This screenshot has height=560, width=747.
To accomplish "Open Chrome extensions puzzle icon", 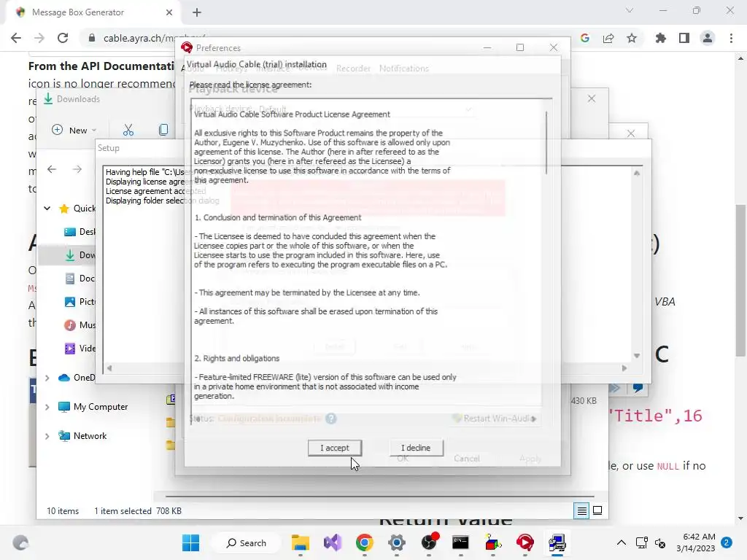I will (661, 38).
